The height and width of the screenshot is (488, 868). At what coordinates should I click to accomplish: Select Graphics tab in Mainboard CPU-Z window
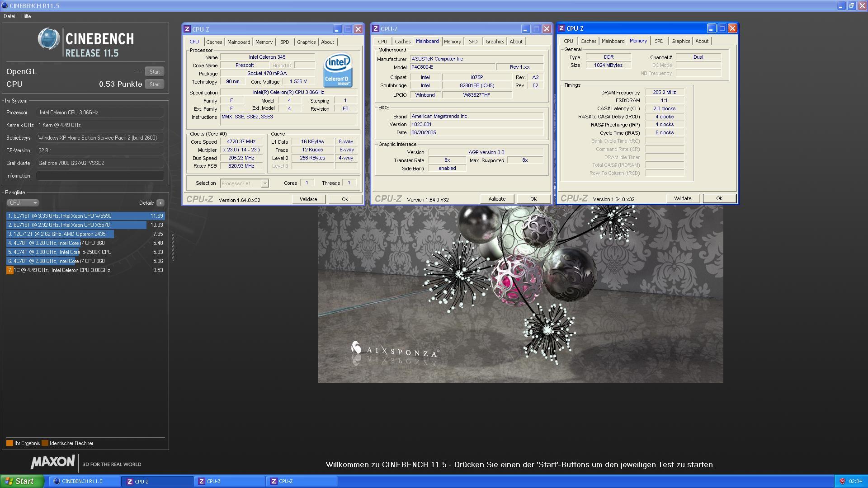click(x=495, y=42)
